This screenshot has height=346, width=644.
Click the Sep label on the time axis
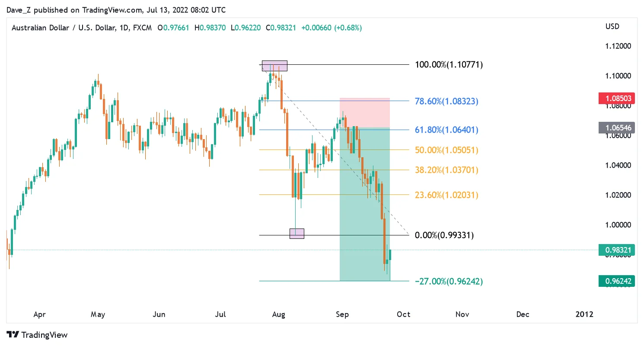pos(342,314)
